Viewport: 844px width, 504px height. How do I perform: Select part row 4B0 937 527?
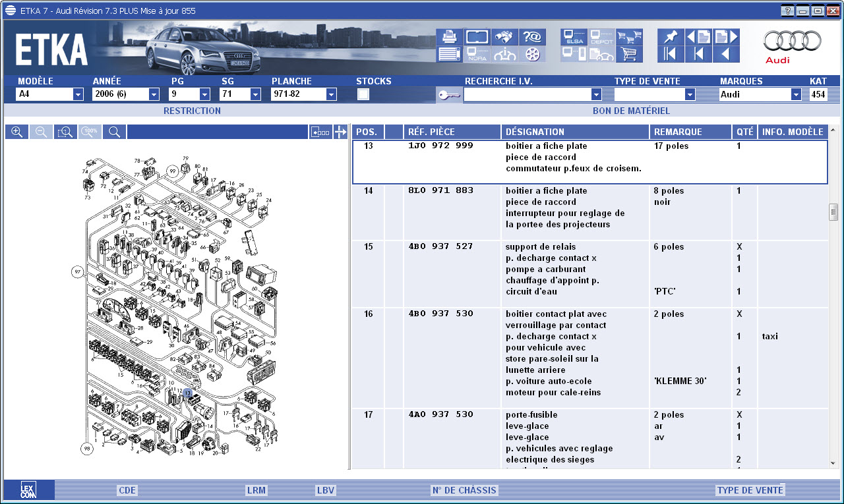tap(440, 247)
